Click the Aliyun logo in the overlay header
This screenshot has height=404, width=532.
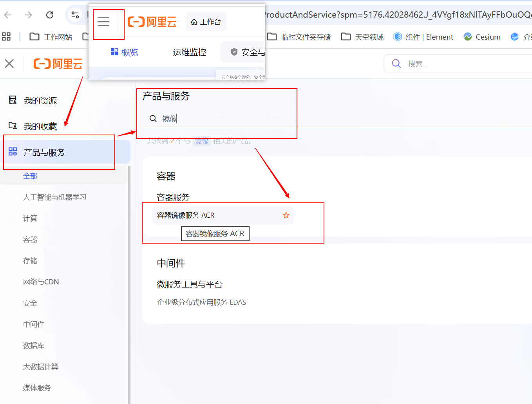click(x=152, y=22)
